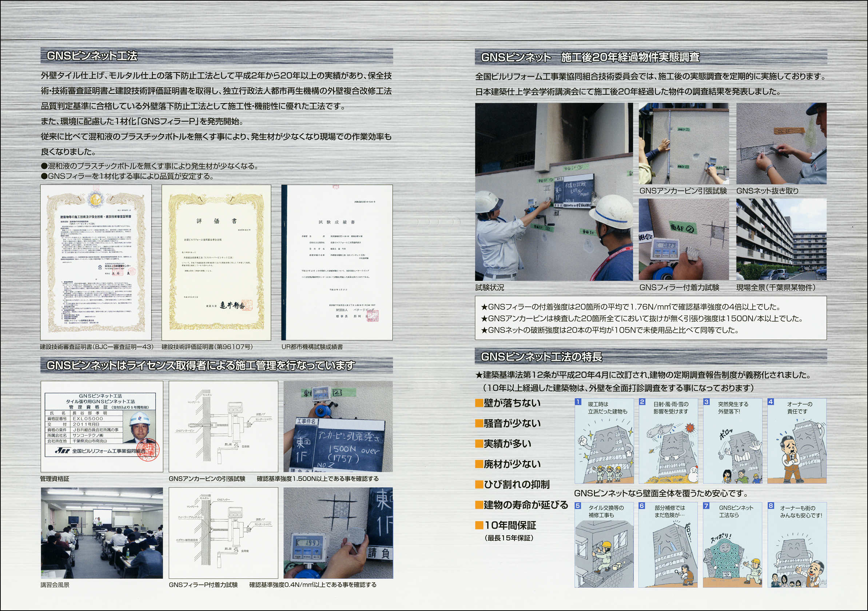The width and height of the screenshot is (868, 611).
Task: Click the GNSフィラーP adhesion test diagram
Action: point(223,533)
